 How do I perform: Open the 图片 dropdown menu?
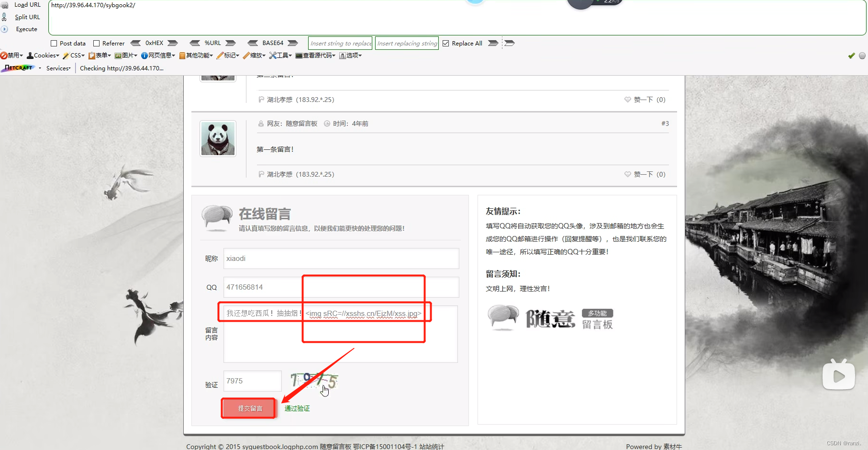point(126,56)
